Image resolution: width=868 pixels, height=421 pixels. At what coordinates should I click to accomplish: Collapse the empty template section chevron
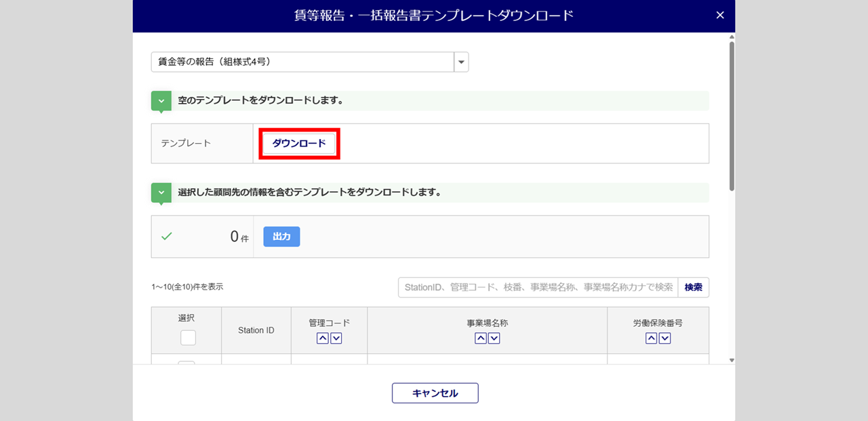(161, 101)
